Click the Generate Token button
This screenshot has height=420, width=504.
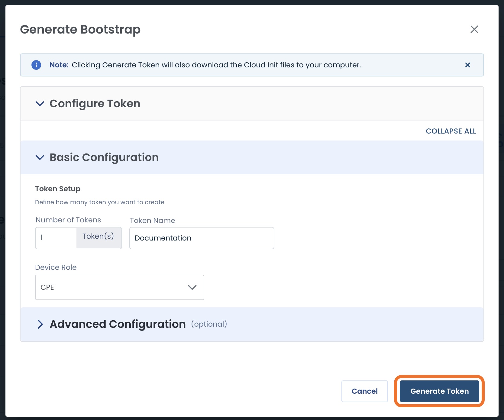(439, 391)
